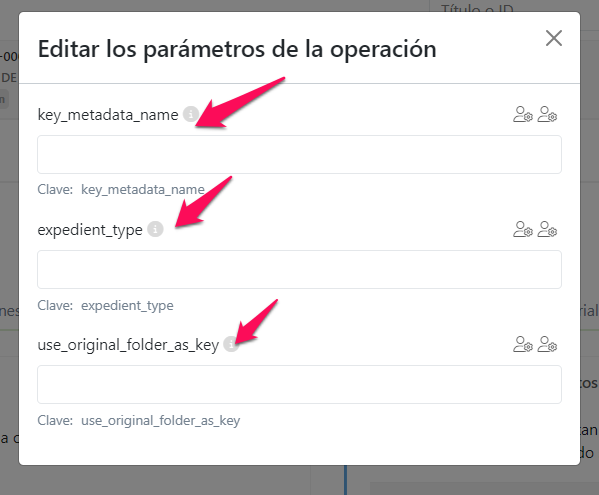This screenshot has width=599, height=495.
Task: Click right user-settings icon in expedient_type row
Action: (547, 229)
